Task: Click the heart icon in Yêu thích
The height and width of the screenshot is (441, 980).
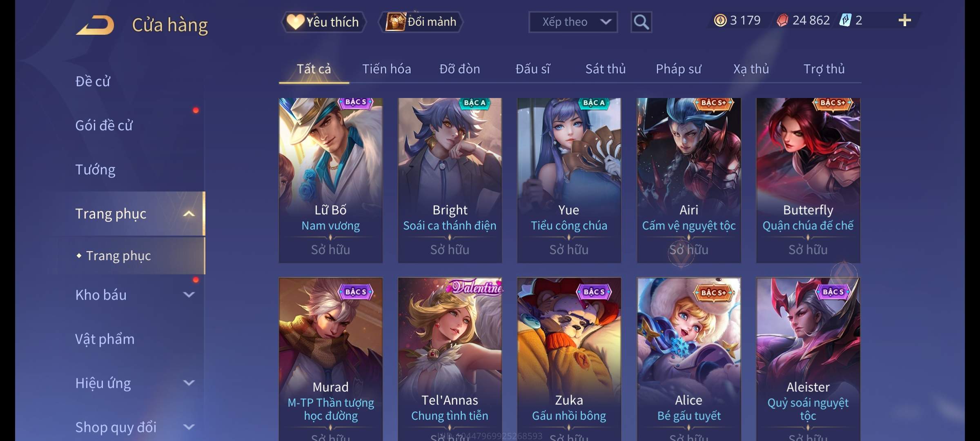Action: click(295, 22)
